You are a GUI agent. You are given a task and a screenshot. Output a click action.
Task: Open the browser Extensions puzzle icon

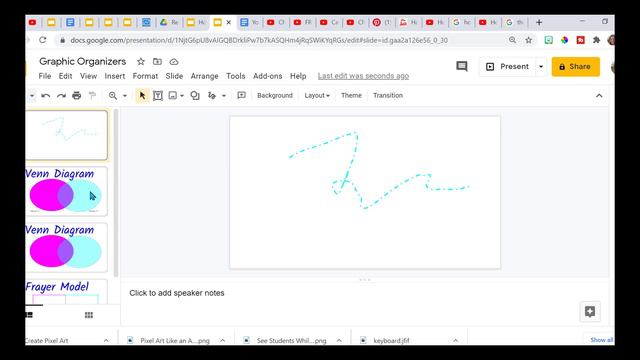coord(596,40)
